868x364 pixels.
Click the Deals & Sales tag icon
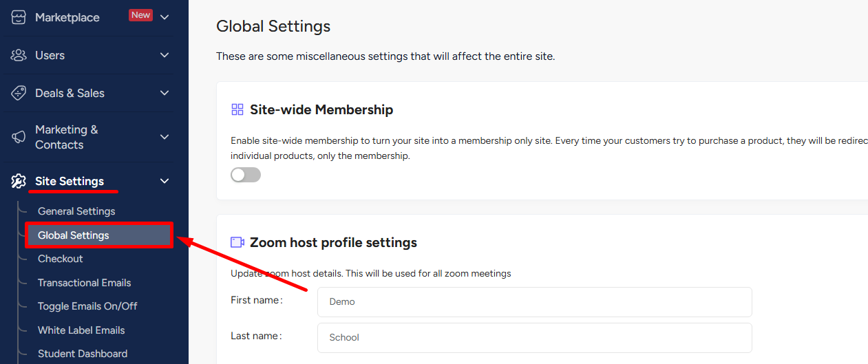click(19, 93)
